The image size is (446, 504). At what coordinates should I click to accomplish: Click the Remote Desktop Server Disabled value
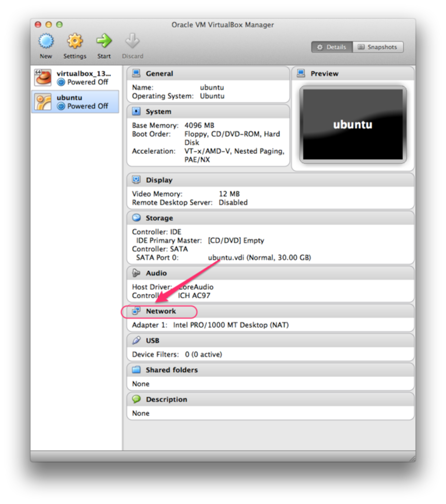point(233,202)
